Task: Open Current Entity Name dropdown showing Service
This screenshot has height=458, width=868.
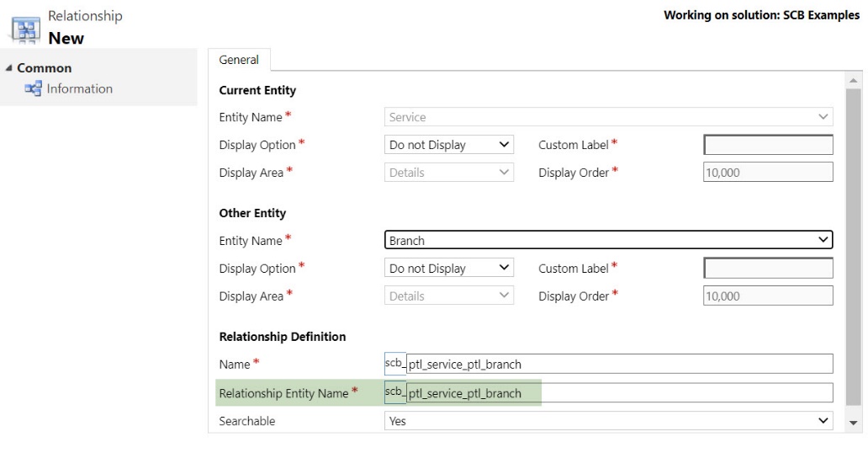Action: click(608, 117)
